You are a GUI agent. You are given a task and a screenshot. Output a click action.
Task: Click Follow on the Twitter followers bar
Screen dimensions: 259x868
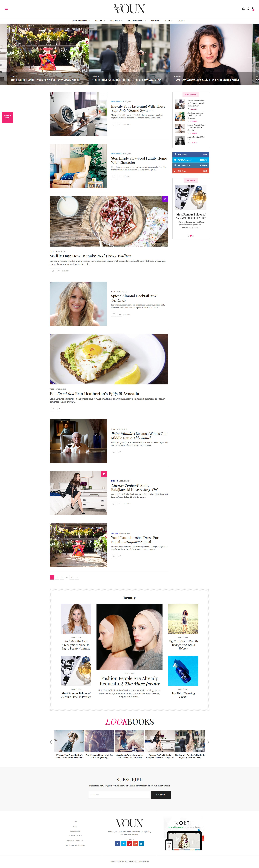pyautogui.click(x=203, y=160)
